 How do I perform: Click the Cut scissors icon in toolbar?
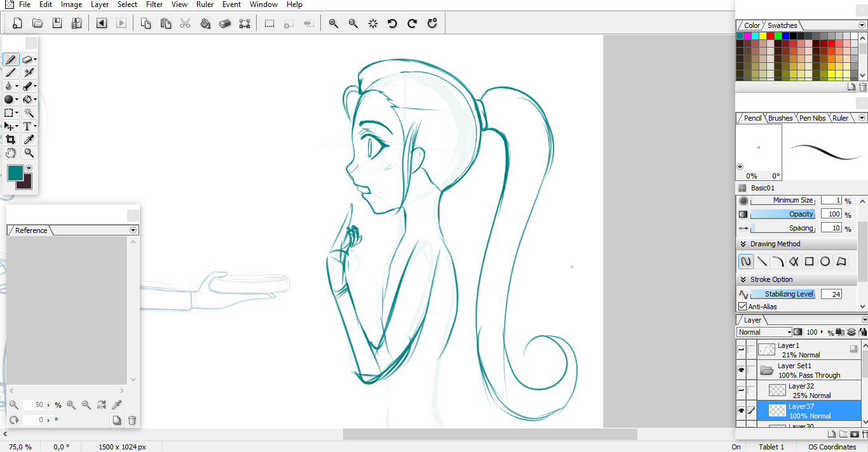click(x=185, y=23)
